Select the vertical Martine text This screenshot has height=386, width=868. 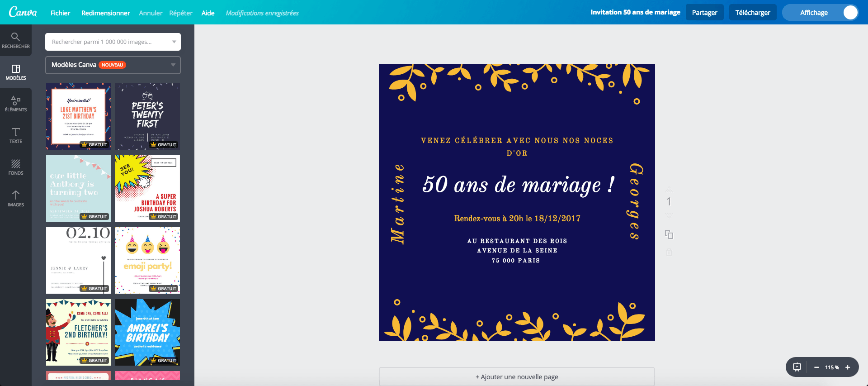pyautogui.click(x=398, y=204)
